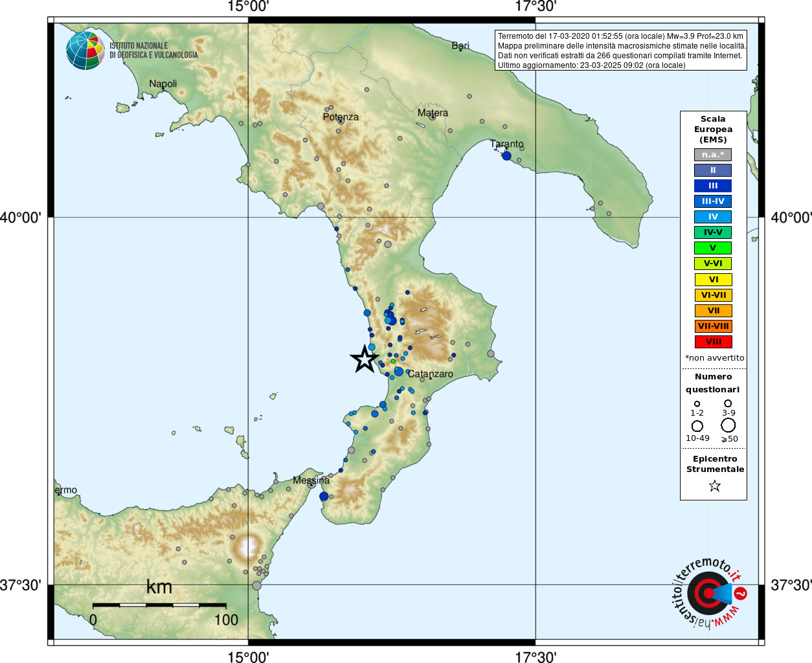Screen dimensions: 812x663
Task: Click the orange VII-VIII intensity swatch
Action: click(x=713, y=326)
